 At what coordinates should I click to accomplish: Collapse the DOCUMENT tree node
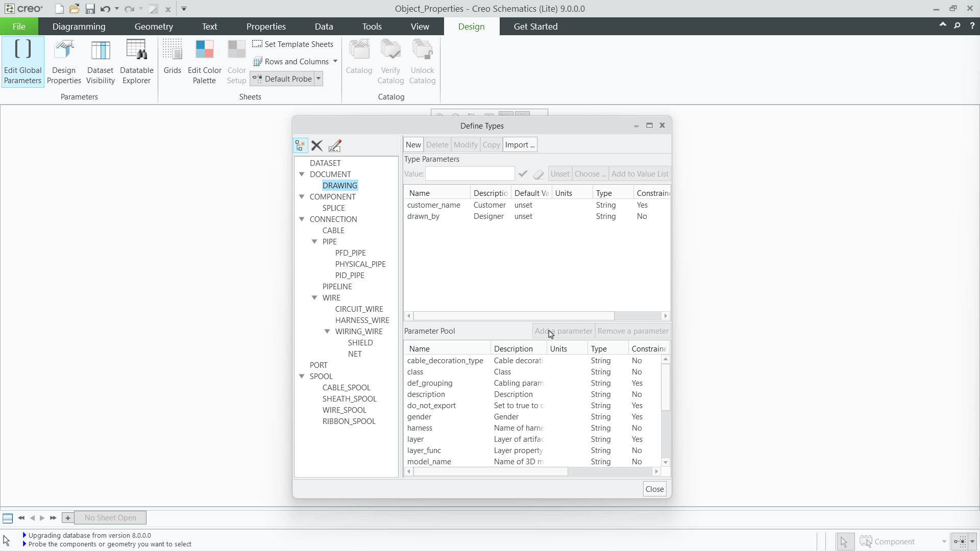[x=302, y=174]
